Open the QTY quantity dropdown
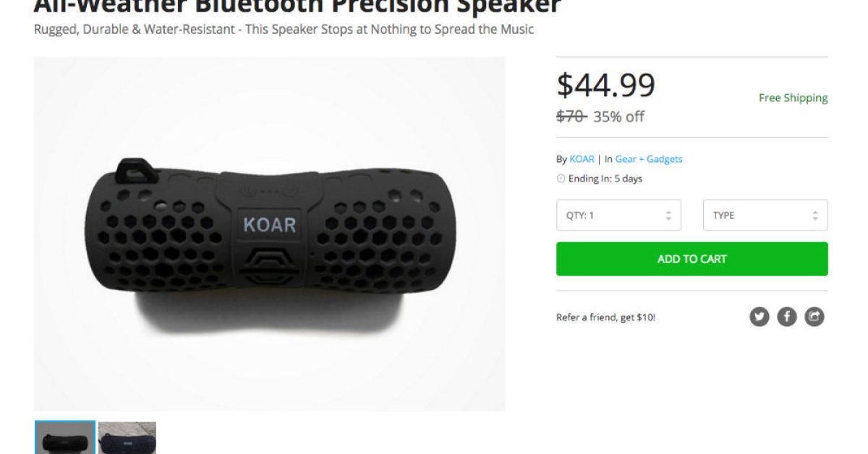Viewport: 868px width, 454px height. (x=618, y=215)
